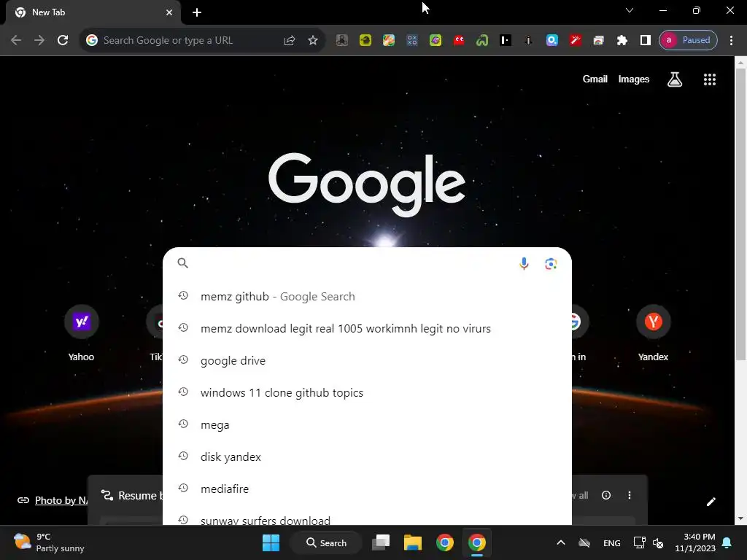Show hidden system tray icons
This screenshot has width=747, height=560.
561,542
